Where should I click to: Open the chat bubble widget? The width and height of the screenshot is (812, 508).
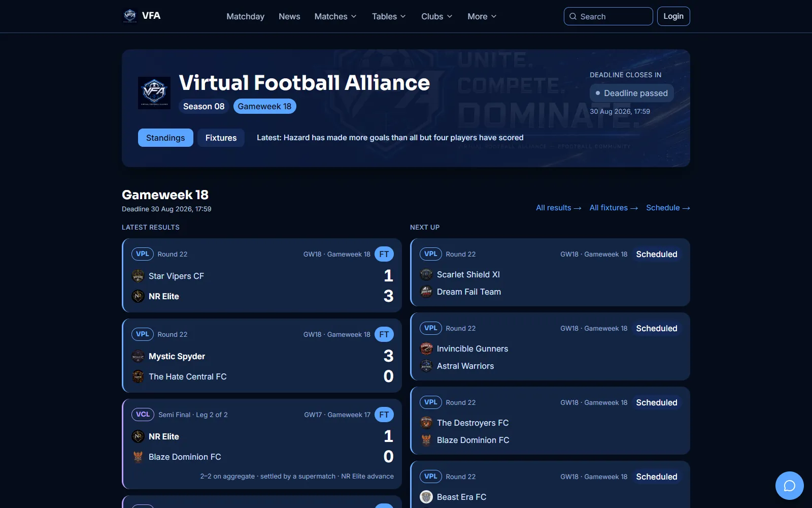[x=789, y=486]
